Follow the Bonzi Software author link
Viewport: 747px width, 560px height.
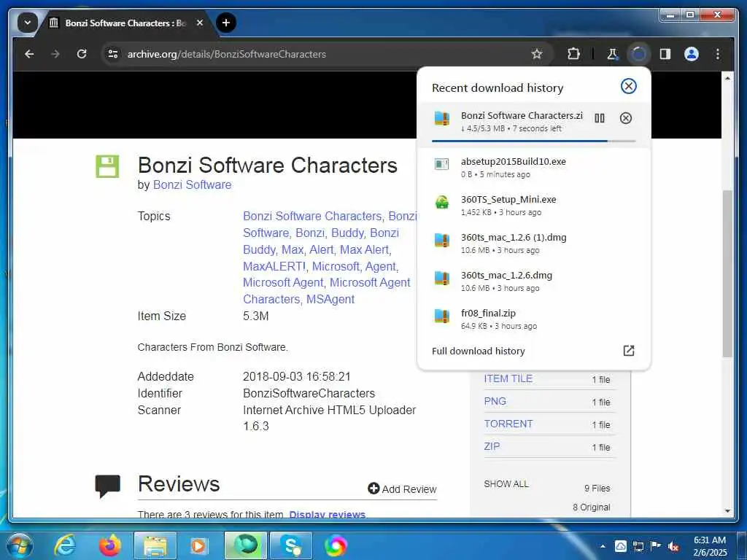tap(192, 184)
